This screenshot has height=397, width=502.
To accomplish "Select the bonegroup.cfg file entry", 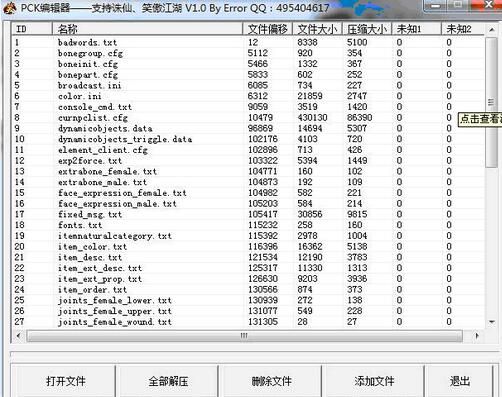I will 248,53.
